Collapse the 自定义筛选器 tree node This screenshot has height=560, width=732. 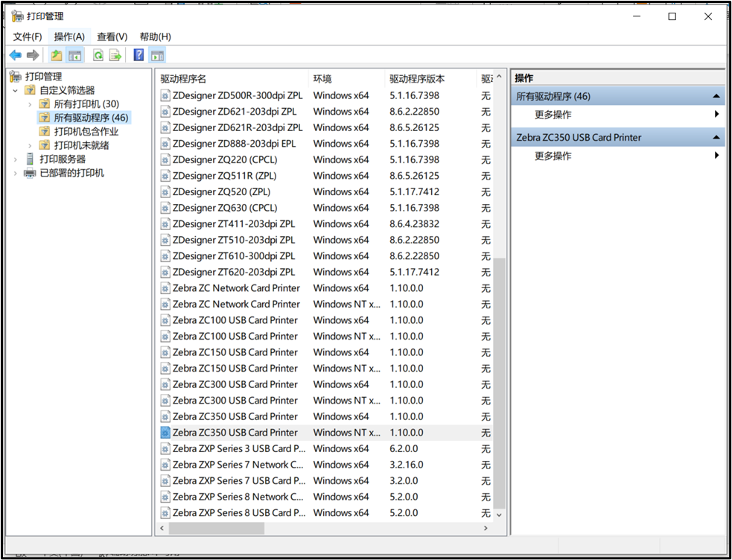16,90
